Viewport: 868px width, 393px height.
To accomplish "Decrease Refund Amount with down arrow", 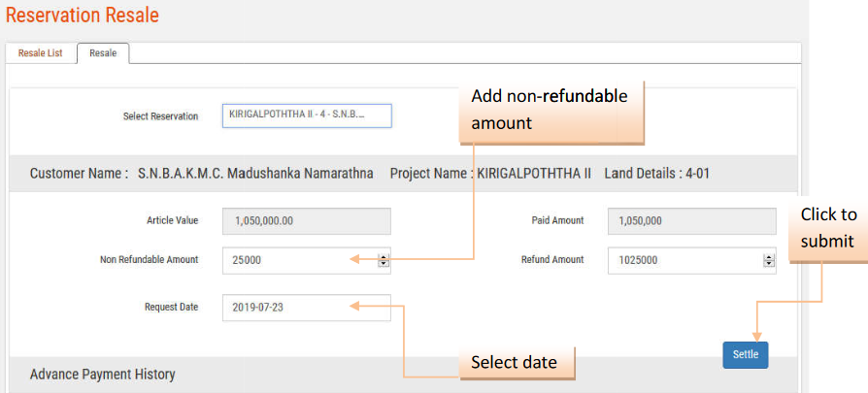I will [x=769, y=263].
